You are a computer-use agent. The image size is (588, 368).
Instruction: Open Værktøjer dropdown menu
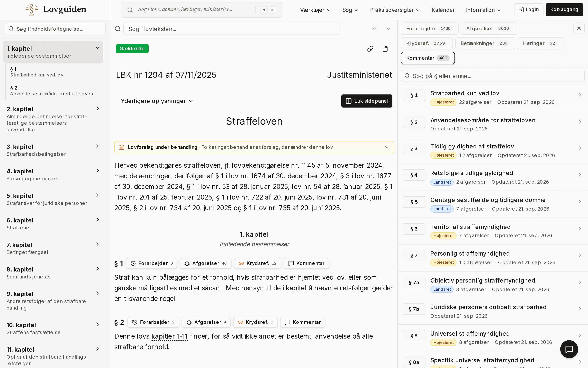point(315,10)
